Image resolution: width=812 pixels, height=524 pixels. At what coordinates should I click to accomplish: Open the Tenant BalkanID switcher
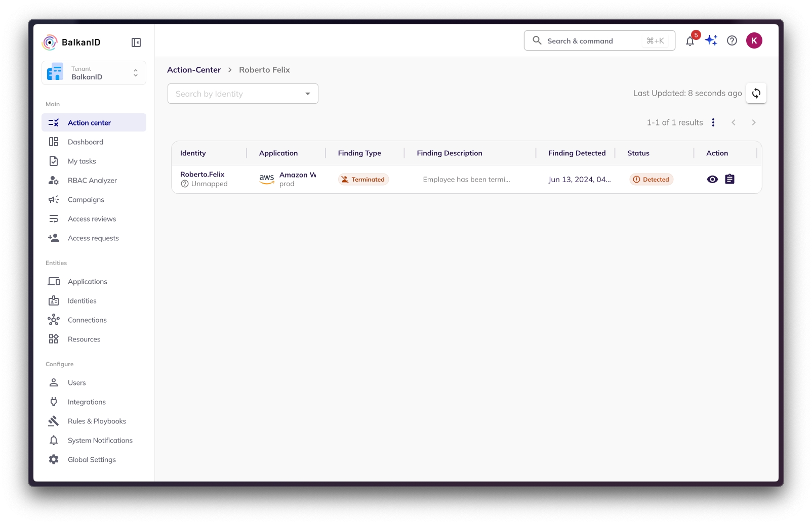pos(94,73)
